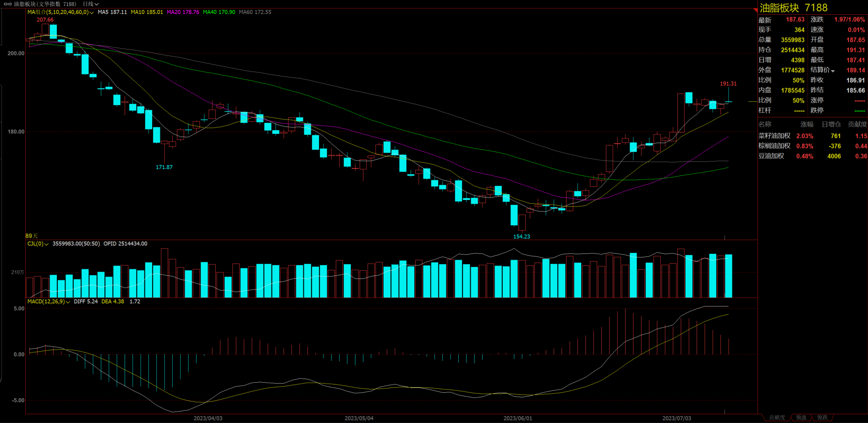Image resolution: width=868 pixels, height=423 pixels.
Task: Sort by the 贡献度 column header
Action: (857, 124)
